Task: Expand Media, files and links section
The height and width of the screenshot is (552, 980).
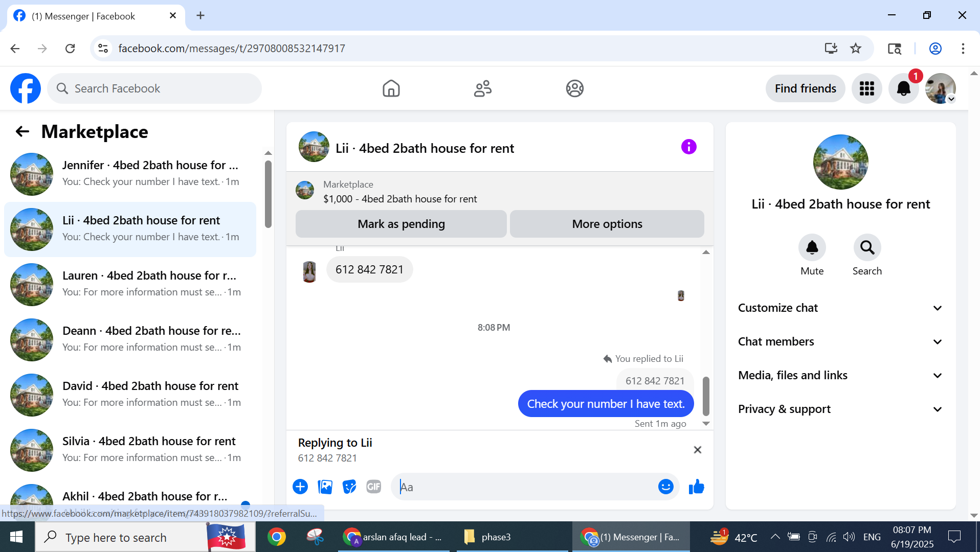Action: (x=840, y=375)
